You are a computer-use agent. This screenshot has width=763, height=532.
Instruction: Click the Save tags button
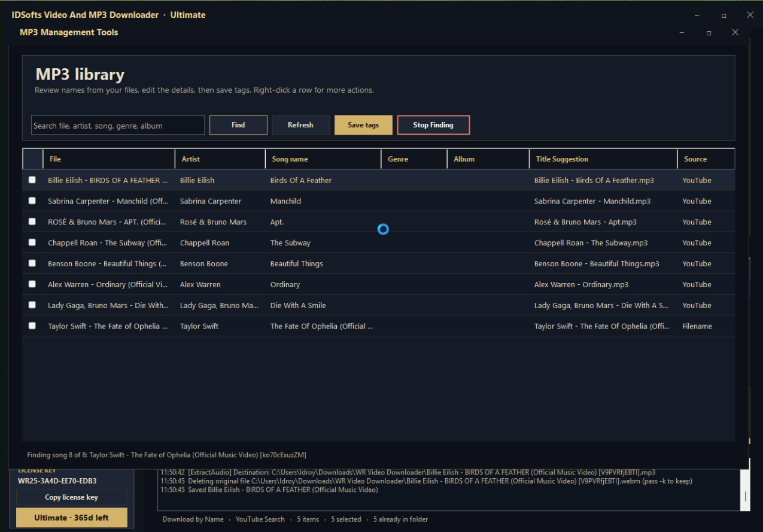tap(363, 125)
